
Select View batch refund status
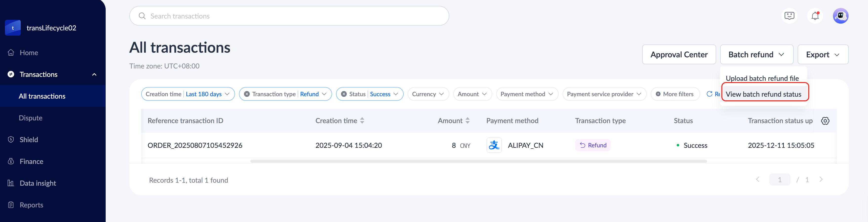pyautogui.click(x=763, y=94)
